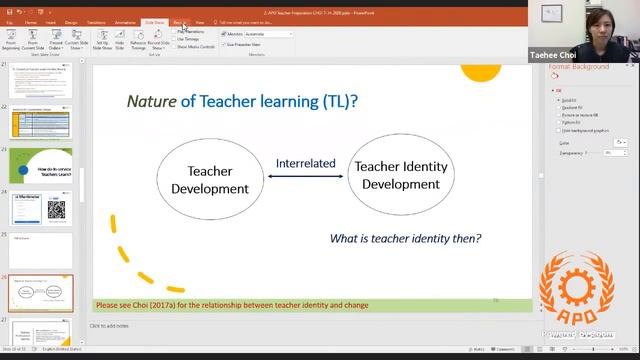
Task: Toggle Hide Slide for current slide
Action: (x=120, y=40)
